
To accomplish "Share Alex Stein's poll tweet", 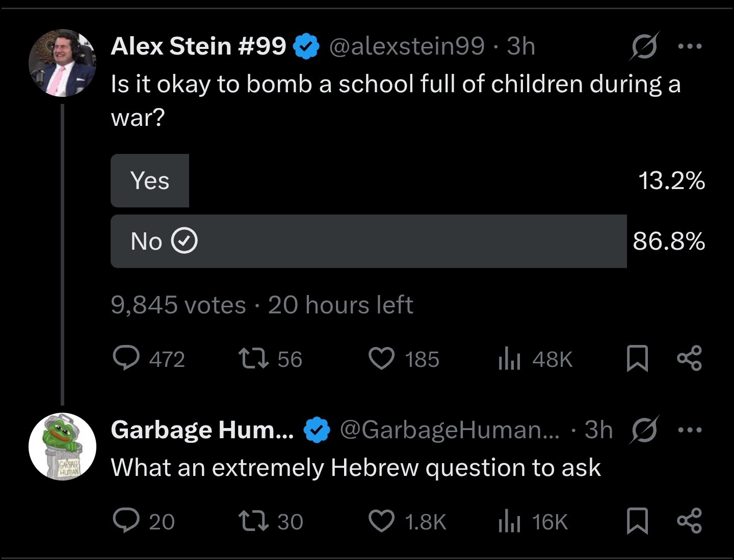I will click(x=689, y=359).
